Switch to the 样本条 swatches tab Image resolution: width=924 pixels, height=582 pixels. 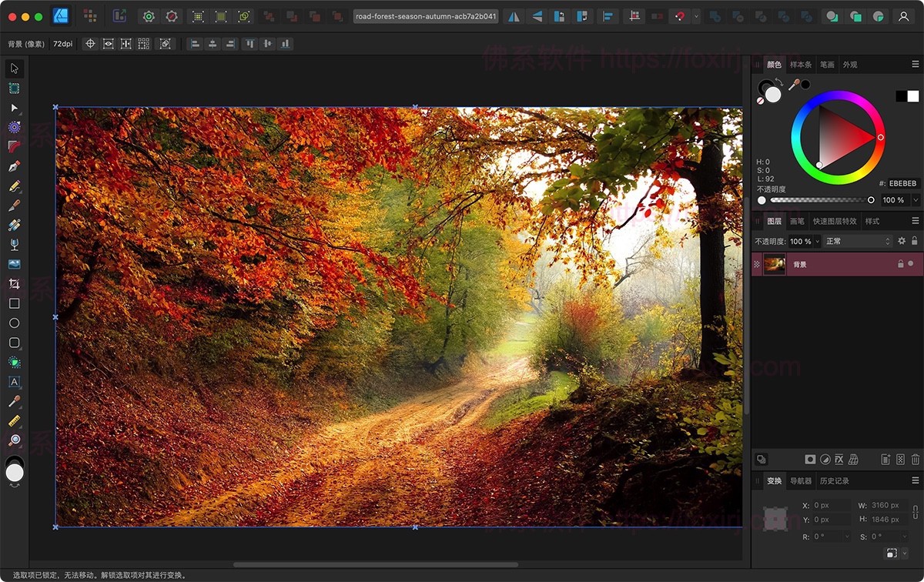pos(800,65)
